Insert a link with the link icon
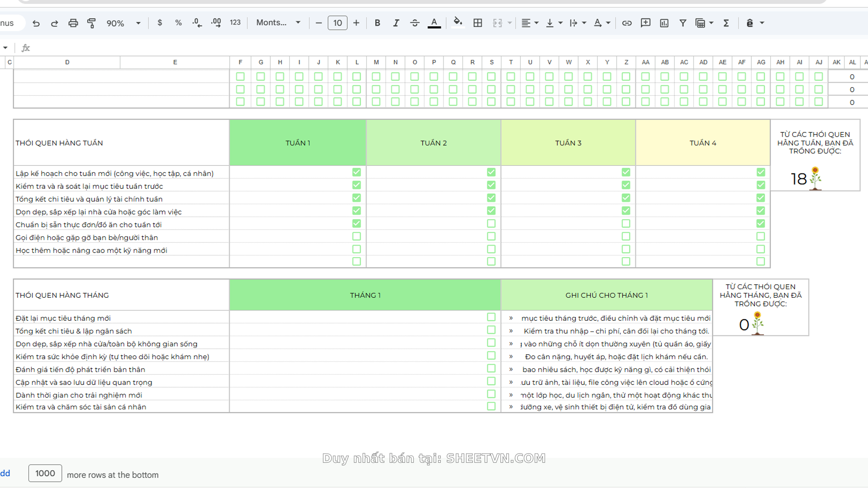The image size is (868, 488). pos(627,23)
